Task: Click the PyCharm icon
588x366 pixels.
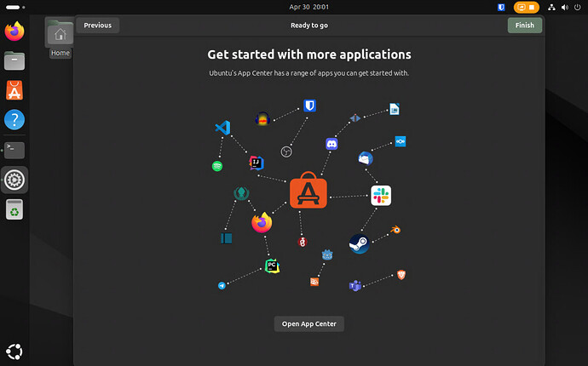Action: coord(272,266)
